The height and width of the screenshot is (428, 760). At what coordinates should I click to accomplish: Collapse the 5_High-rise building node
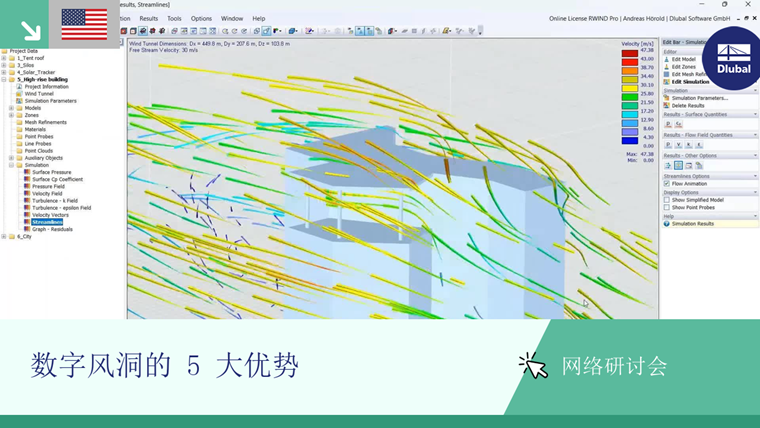(x=4, y=79)
